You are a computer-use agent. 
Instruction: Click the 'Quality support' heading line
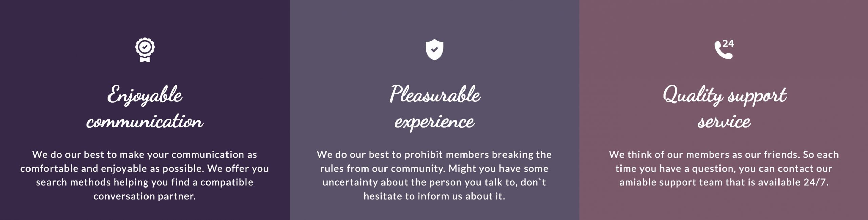click(725, 95)
